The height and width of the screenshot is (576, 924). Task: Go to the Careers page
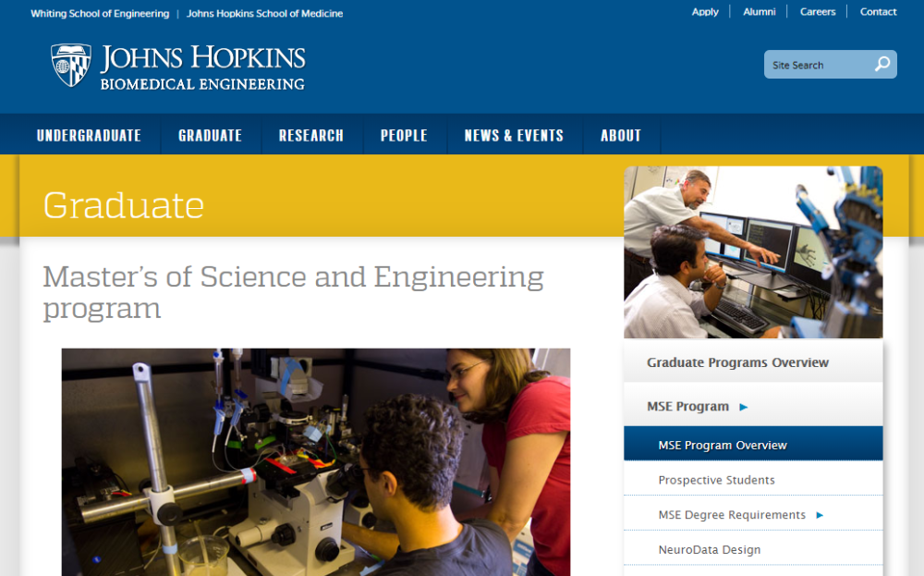click(x=818, y=12)
